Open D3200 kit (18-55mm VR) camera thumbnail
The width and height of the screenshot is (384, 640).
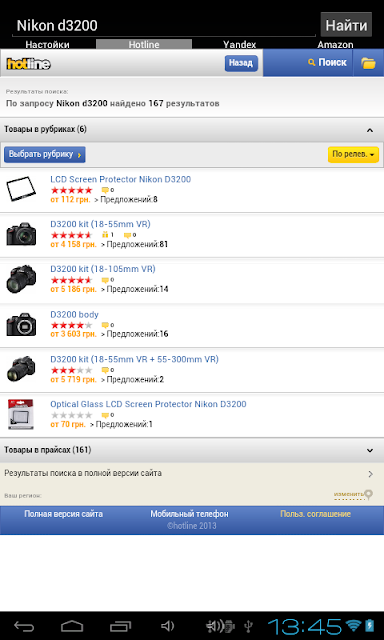point(21,234)
